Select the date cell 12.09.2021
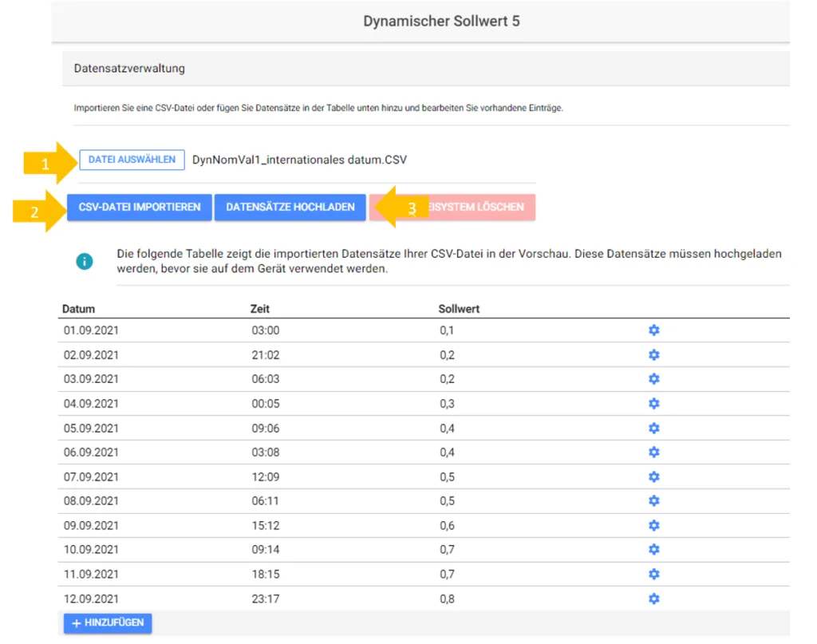This screenshot has width=817, height=644. pos(91,599)
